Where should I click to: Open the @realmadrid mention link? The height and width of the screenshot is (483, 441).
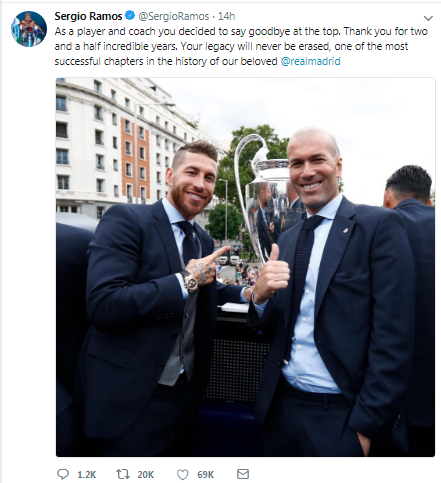pos(310,61)
